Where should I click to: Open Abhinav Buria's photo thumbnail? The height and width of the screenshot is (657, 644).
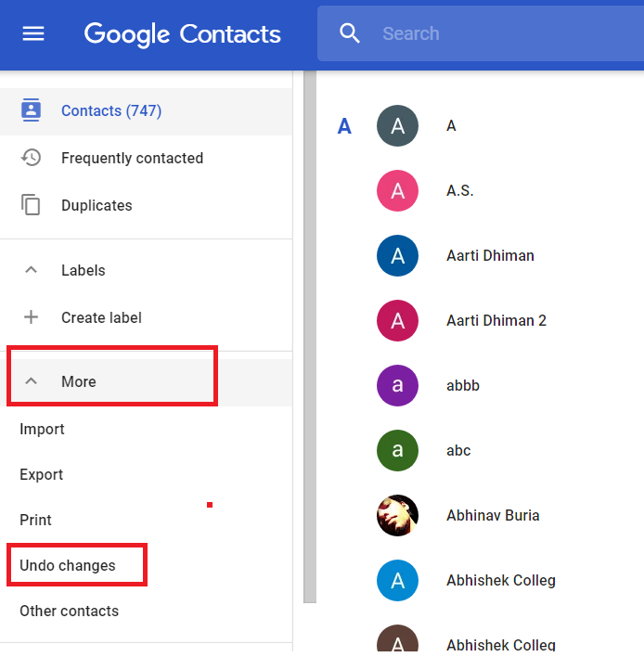(x=397, y=515)
